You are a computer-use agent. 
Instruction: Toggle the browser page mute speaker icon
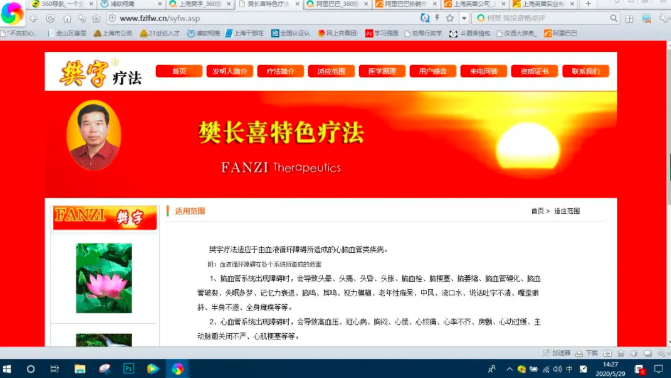[634, 353]
